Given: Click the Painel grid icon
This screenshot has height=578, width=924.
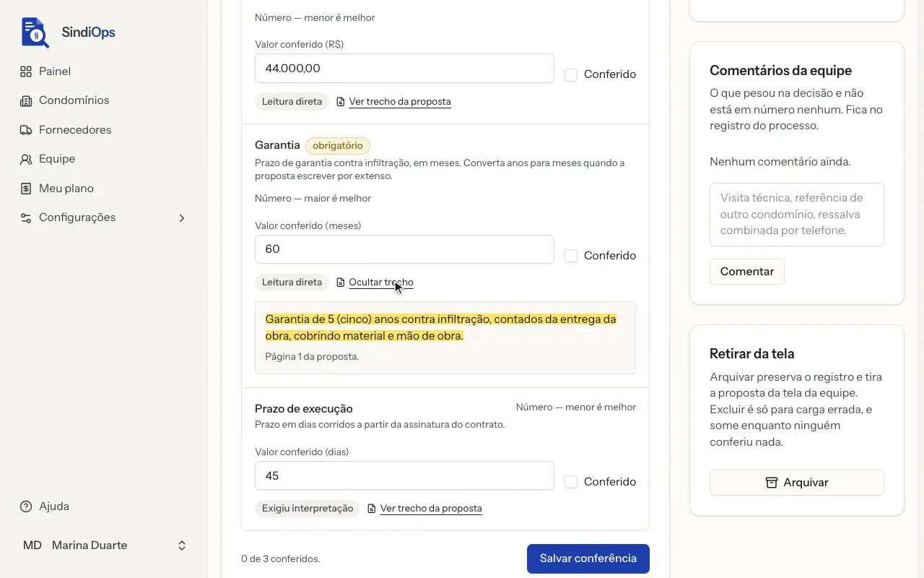Looking at the screenshot, I should 26,72.
